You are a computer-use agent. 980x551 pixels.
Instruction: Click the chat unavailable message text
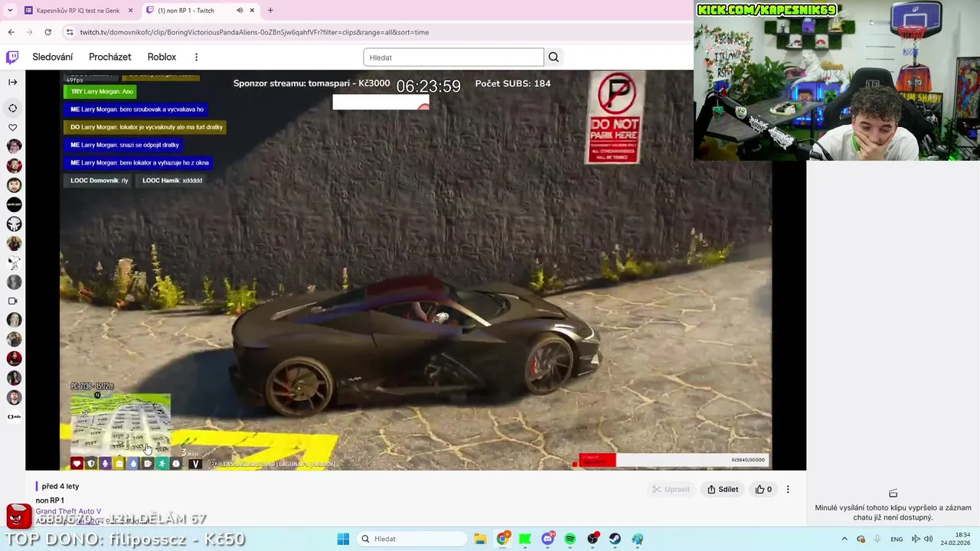pos(893,513)
